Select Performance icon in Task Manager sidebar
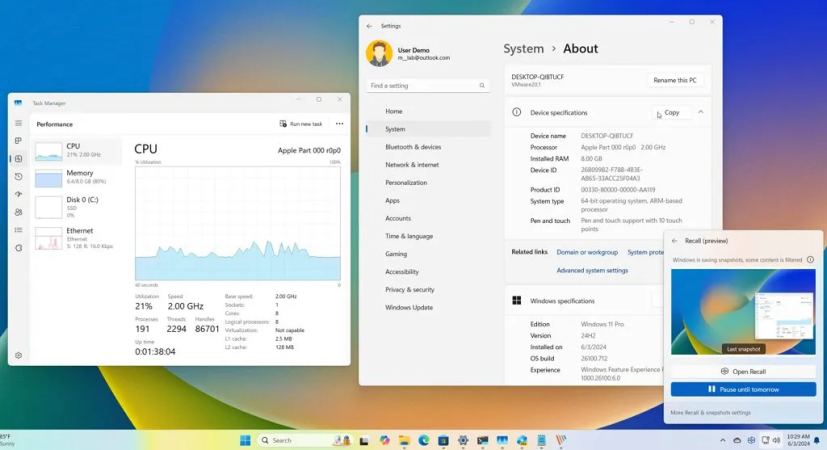This screenshot has width=827, height=450. coord(18,159)
